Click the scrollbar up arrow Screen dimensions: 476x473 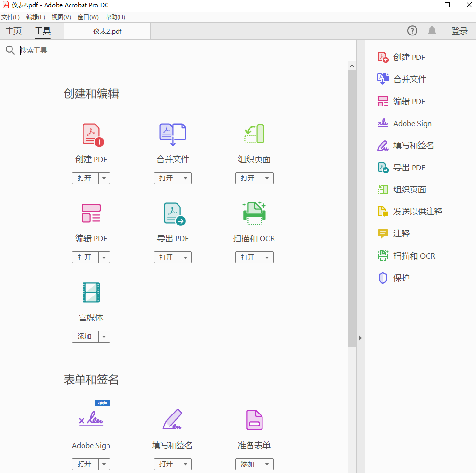point(352,66)
